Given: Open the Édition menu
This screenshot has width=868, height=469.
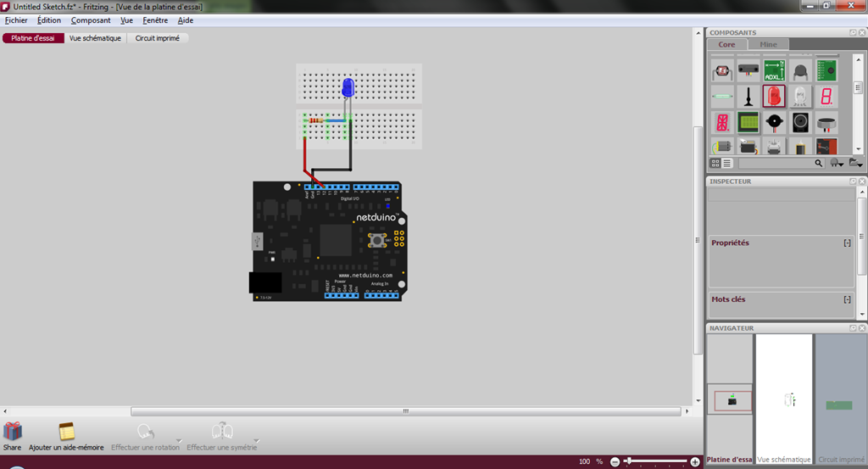Looking at the screenshot, I should (48, 20).
